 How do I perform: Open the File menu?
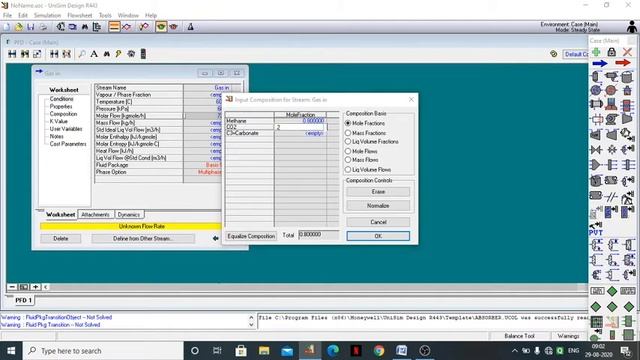click(x=7, y=15)
